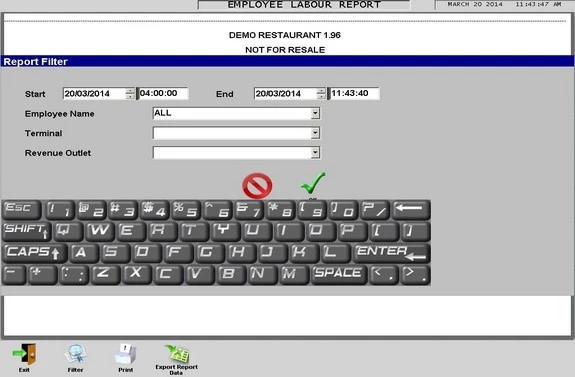Viewport: 575px width, 377px height.
Task: Tap the backspace arrow key on keyboard
Action: (411, 210)
